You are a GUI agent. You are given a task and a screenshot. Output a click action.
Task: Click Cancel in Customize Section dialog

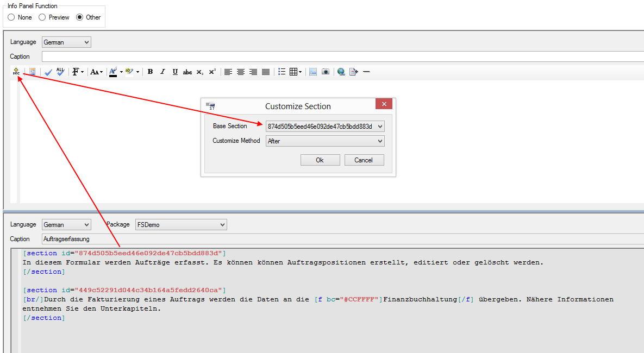[364, 160]
